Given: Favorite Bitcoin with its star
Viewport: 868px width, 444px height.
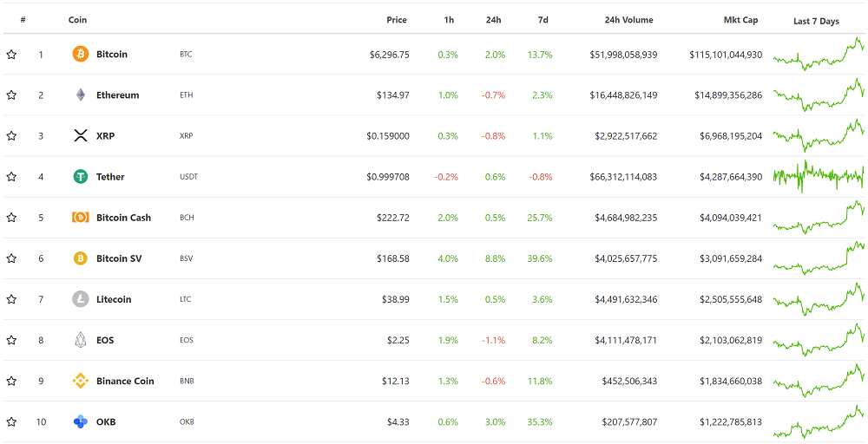Looking at the screenshot, I should 11,54.
